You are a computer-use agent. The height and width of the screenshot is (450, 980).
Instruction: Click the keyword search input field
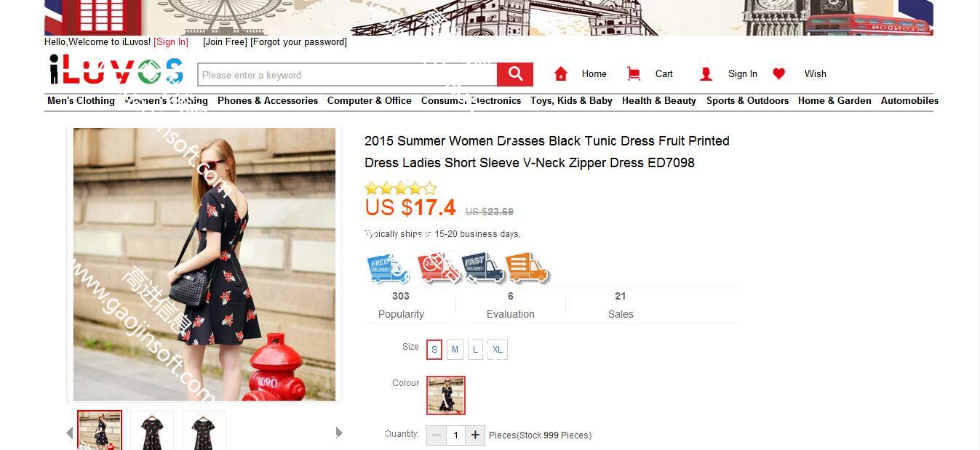(348, 75)
